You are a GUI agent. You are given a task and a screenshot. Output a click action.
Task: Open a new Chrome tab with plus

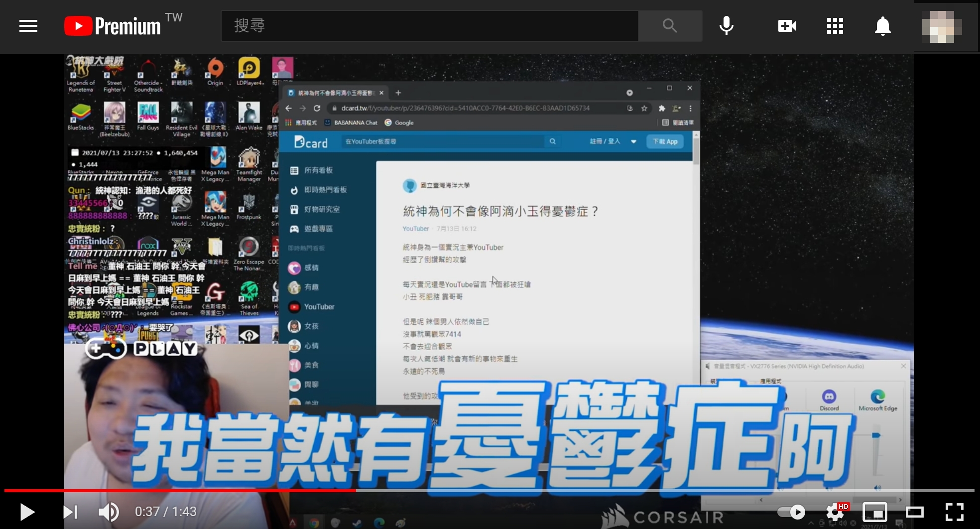coord(398,93)
